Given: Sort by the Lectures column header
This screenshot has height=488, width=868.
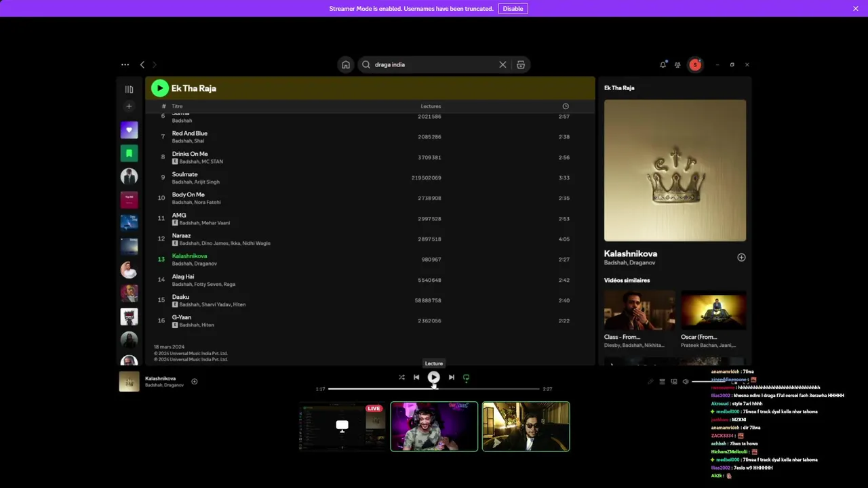Looking at the screenshot, I should [x=431, y=106].
